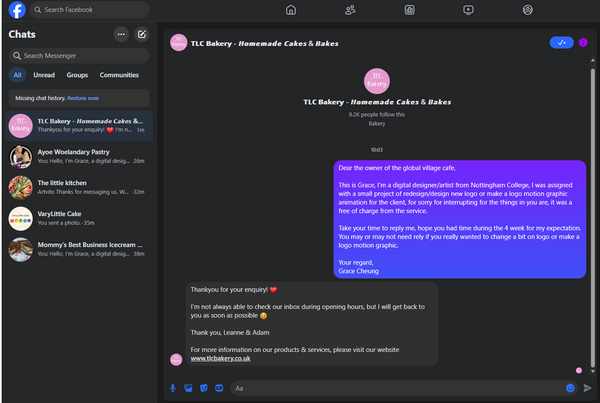Choose a sticker icon

[204, 388]
